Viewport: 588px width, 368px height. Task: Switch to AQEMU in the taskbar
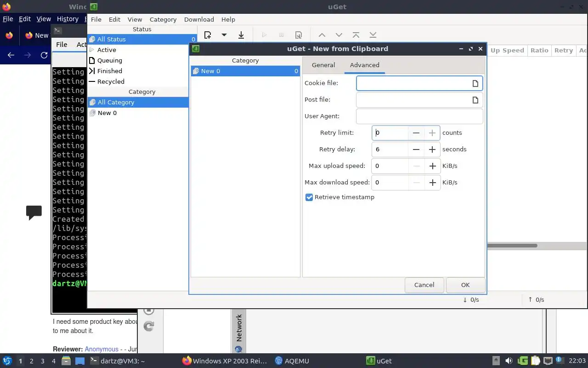coord(292,361)
